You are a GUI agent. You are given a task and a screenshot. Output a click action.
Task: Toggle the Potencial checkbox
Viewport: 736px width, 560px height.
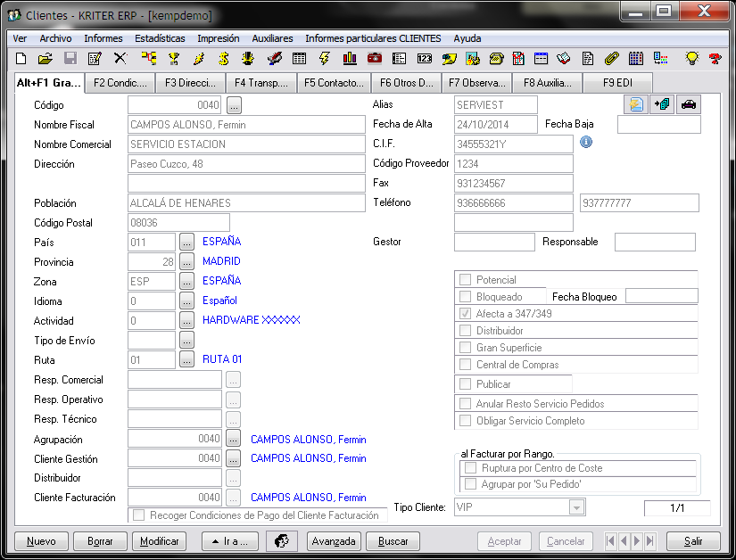click(x=465, y=279)
